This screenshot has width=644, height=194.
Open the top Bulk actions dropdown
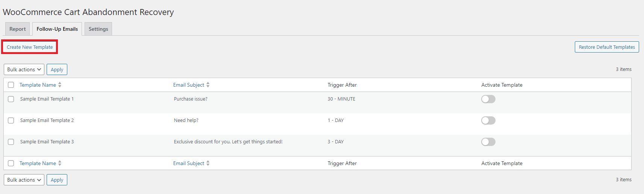click(24, 69)
